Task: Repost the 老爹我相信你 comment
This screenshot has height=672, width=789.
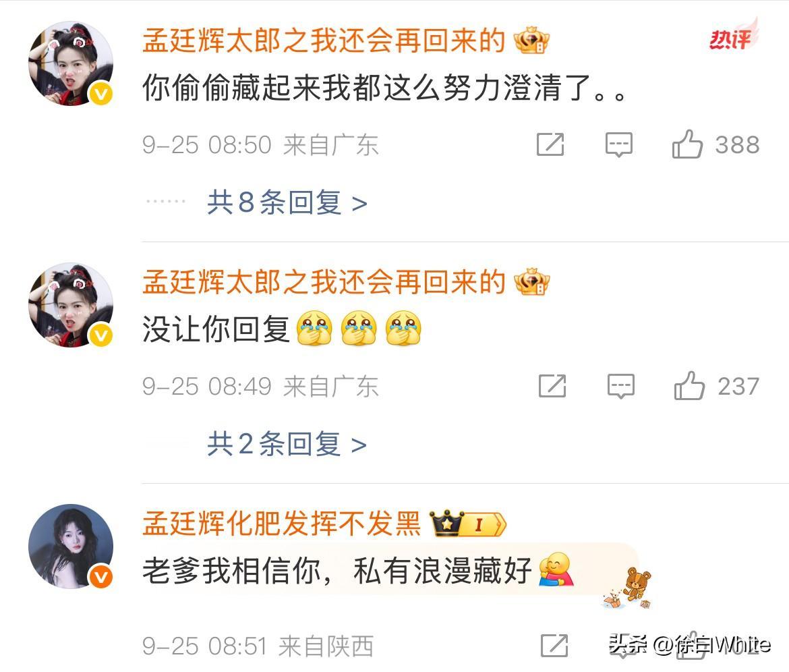Action: [554, 646]
